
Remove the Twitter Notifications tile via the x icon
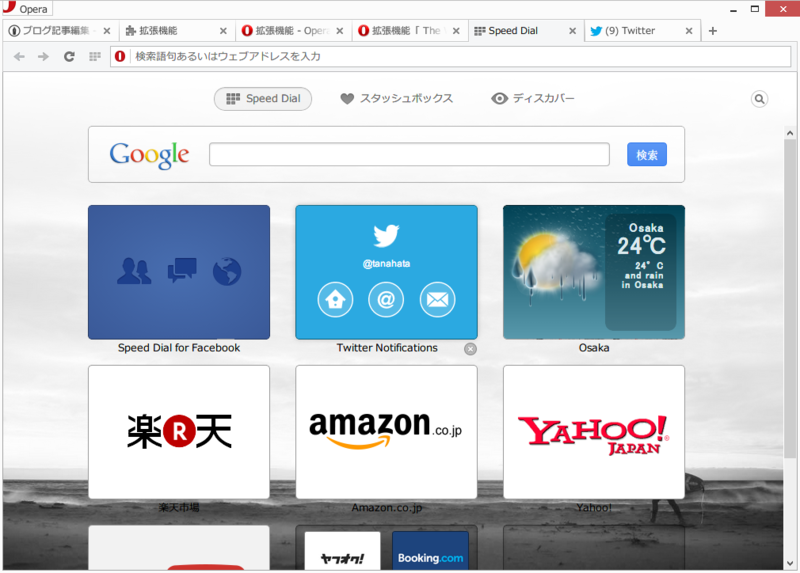tap(470, 348)
